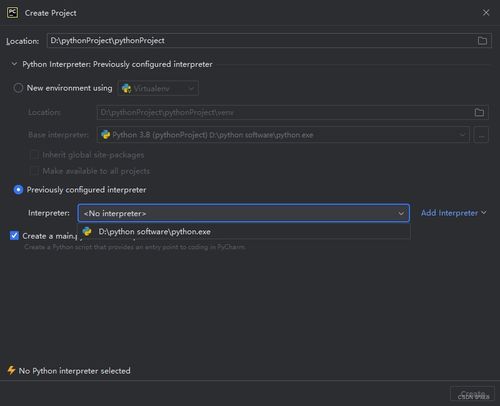Close the Create Project dialog

pyautogui.click(x=486, y=13)
